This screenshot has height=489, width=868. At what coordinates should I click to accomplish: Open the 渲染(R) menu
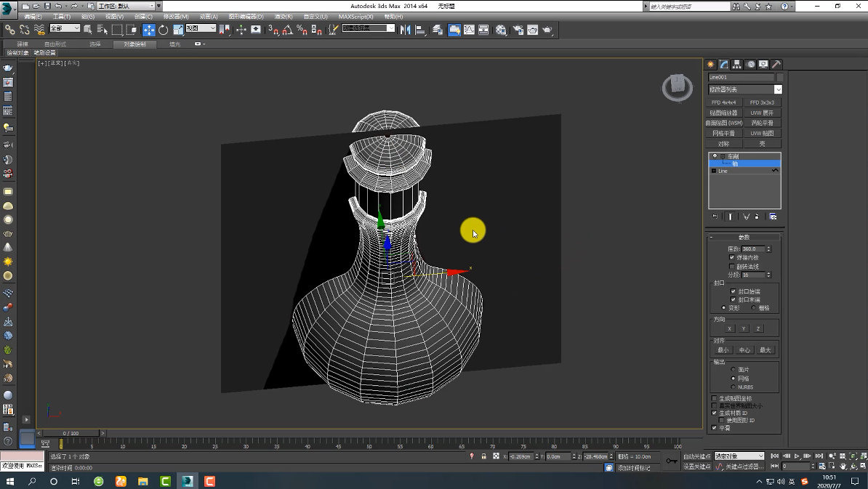284,17
